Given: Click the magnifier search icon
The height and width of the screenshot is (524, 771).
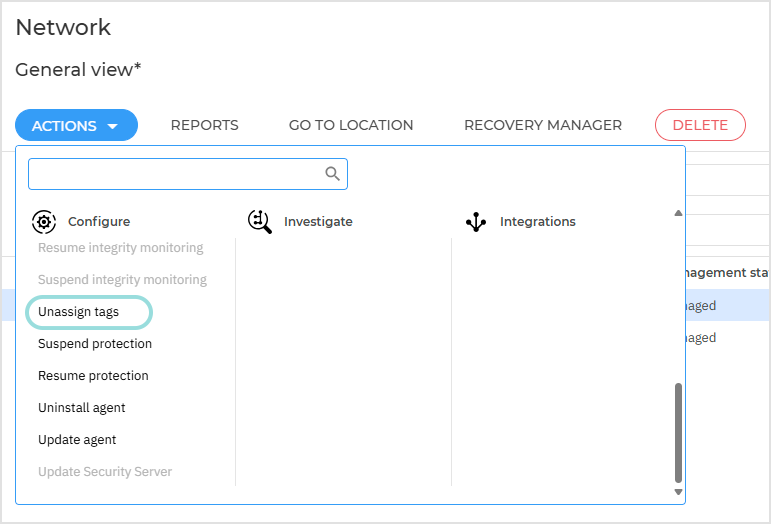Looking at the screenshot, I should [x=332, y=174].
